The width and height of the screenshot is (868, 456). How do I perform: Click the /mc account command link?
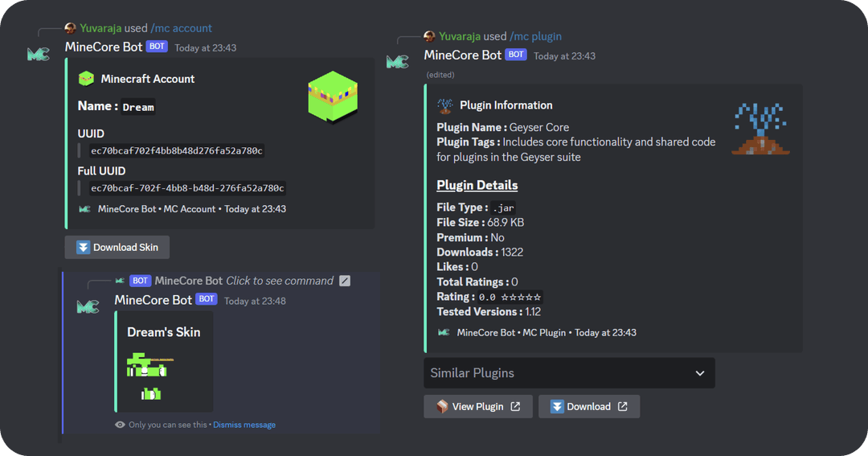181,28
